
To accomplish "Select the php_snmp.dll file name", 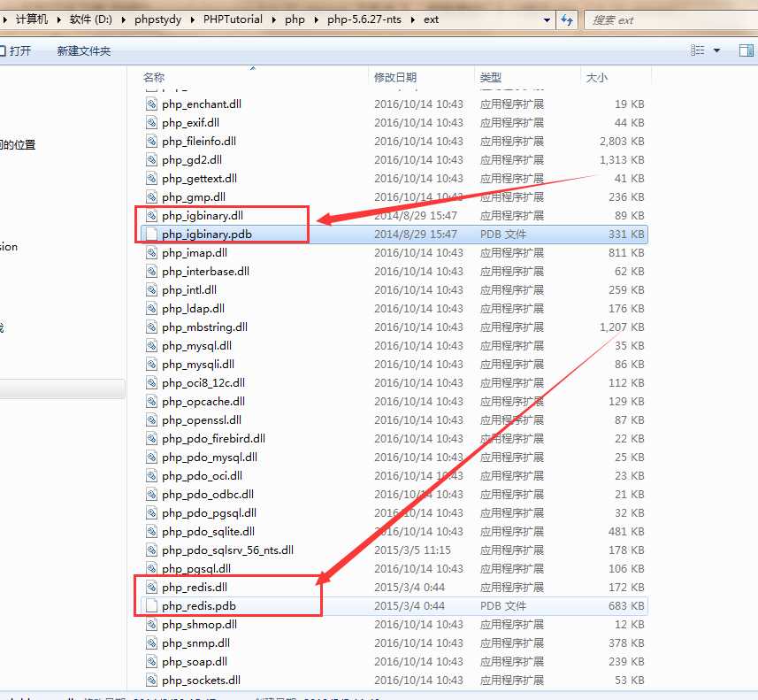I will tap(195, 642).
